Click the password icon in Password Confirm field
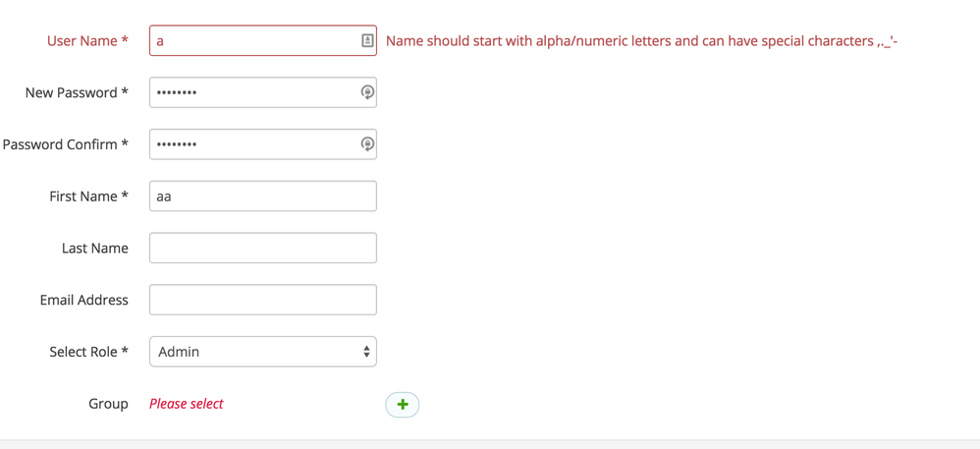 pos(367,144)
